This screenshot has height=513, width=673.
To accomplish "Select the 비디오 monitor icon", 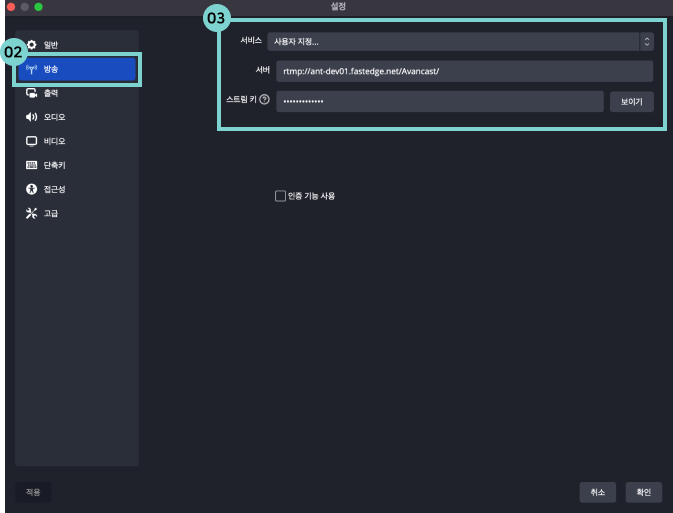I will point(31,141).
